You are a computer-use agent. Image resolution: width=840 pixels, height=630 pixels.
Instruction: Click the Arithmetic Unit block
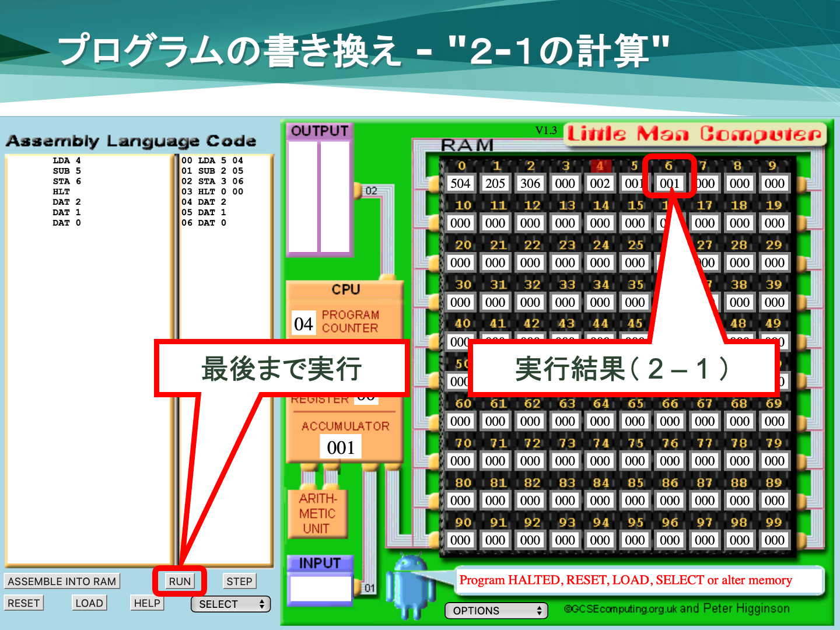tap(317, 513)
